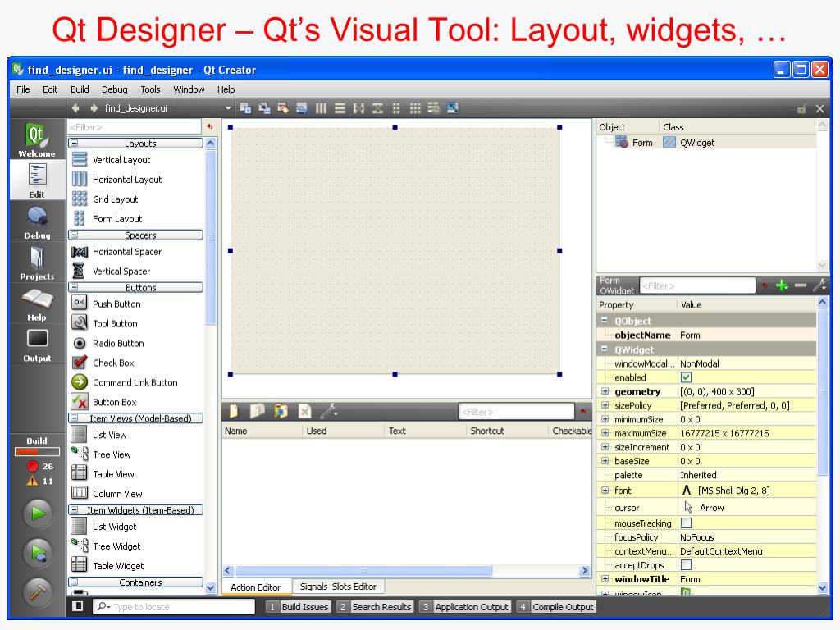Image resolution: width=840 pixels, height=630 pixels.
Task: Build project with the hammer icon
Action: click(38, 592)
